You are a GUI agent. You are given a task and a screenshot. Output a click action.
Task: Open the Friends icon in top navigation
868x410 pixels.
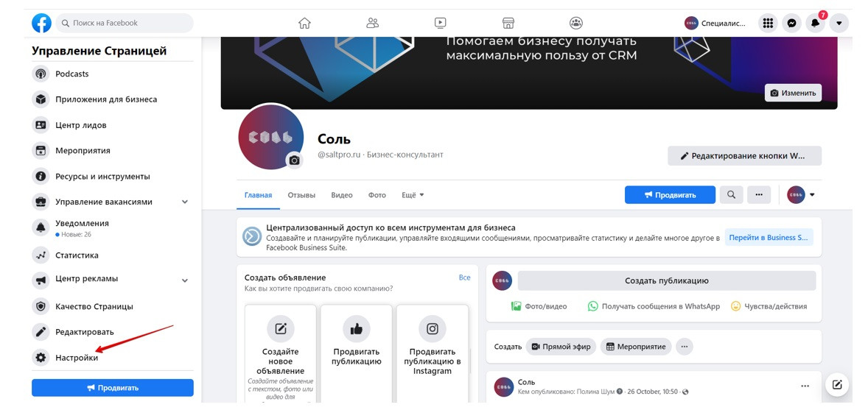[373, 24]
